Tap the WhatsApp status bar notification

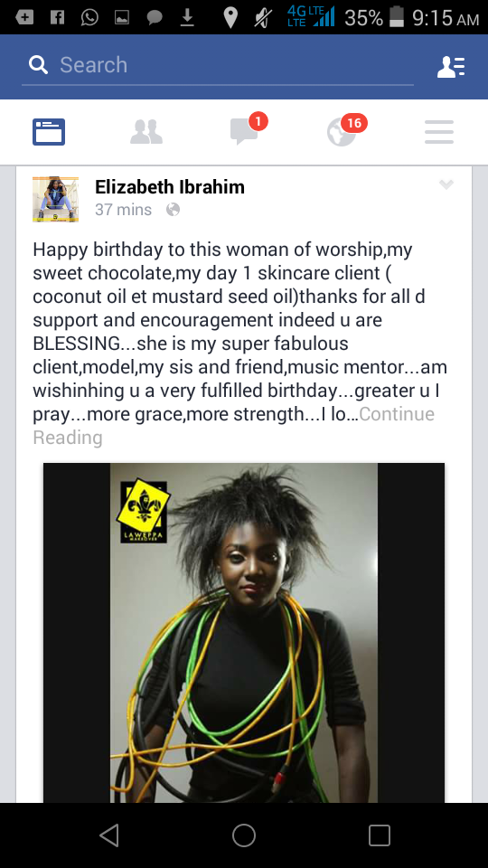[x=89, y=18]
